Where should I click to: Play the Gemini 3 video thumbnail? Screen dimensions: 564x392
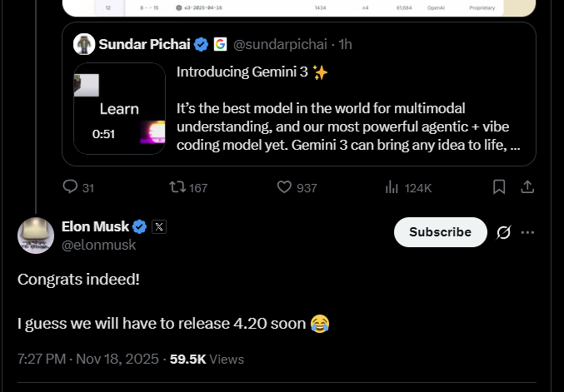(118, 108)
